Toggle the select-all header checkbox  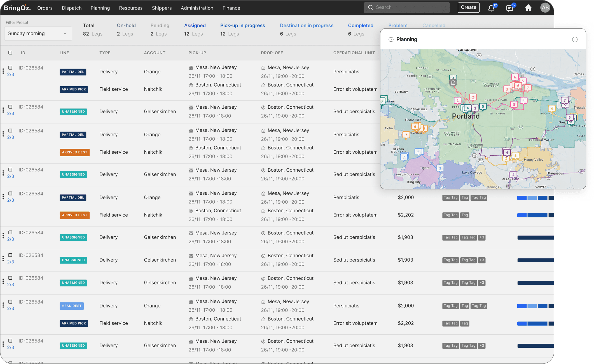pyautogui.click(x=10, y=53)
